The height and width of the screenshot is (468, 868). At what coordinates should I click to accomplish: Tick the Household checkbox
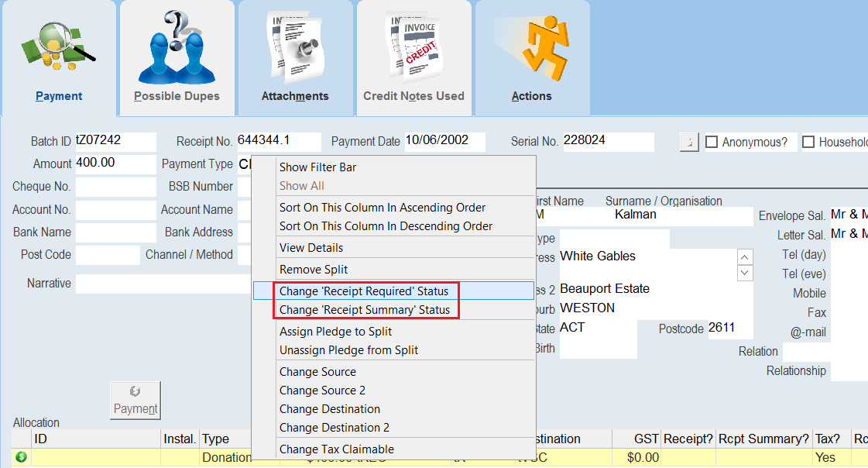(x=808, y=142)
